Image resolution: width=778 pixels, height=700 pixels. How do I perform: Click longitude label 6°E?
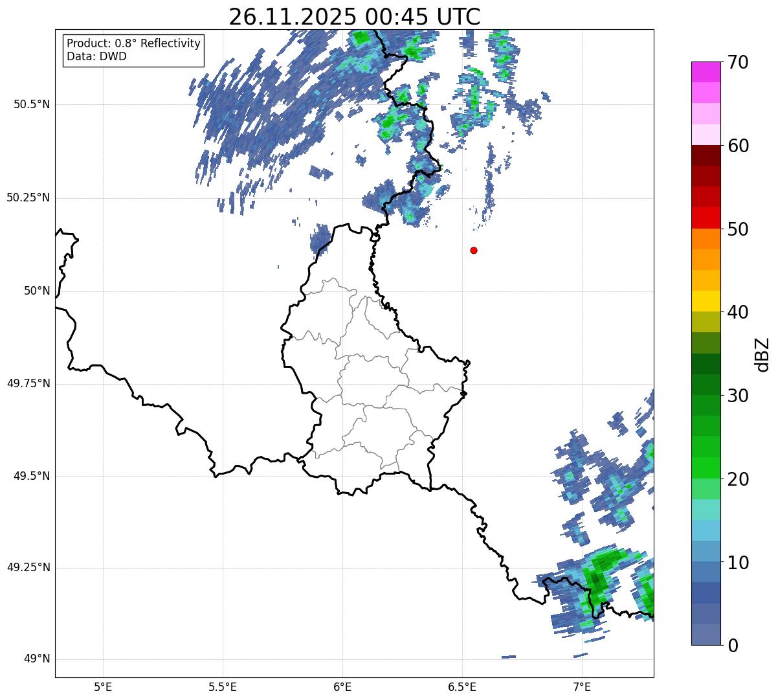click(342, 686)
